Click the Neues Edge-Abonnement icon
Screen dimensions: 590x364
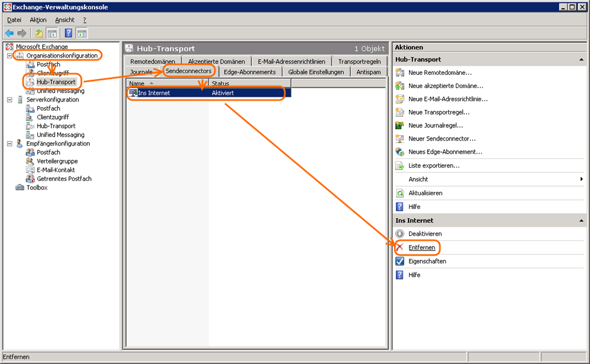(400, 152)
